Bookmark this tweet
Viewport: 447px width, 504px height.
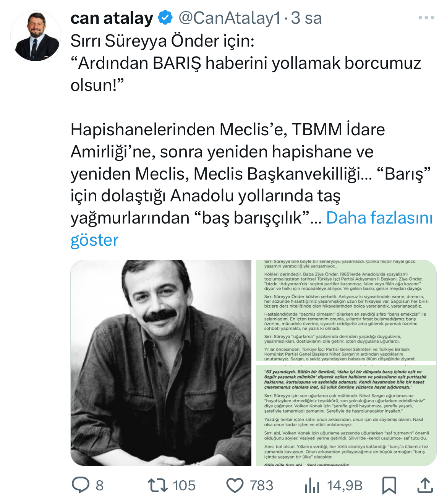389,486
